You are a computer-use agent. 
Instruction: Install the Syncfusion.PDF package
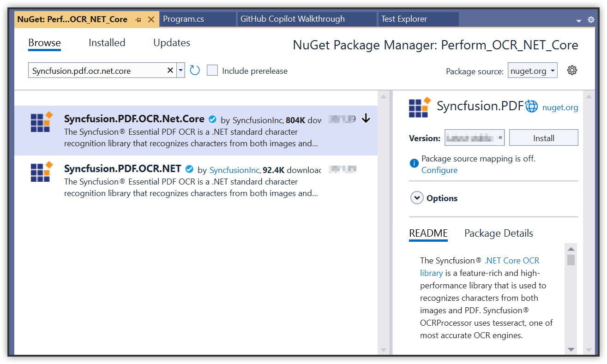tap(543, 137)
